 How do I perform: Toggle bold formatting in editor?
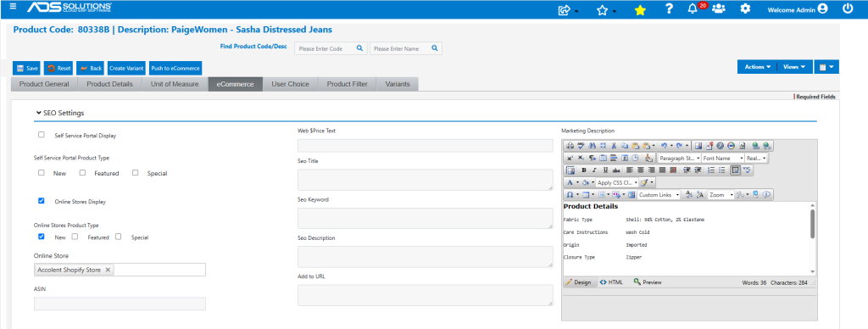[584, 170]
